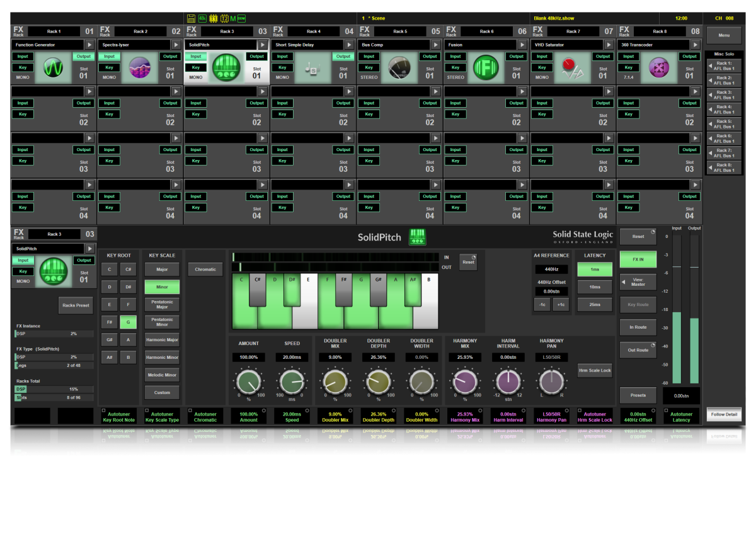Select 10ms latency option
Screen dimensions: 756x549
[x=595, y=287]
